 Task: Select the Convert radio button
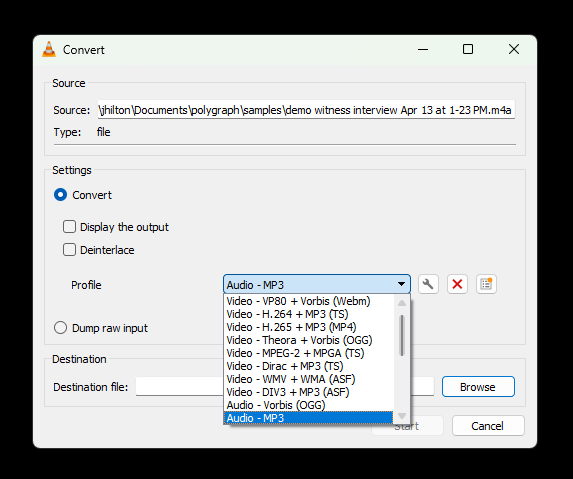(x=60, y=195)
